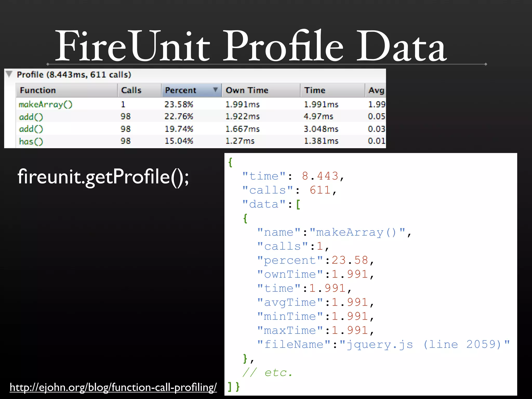Sort by the Own Time column

tap(247, 90)
